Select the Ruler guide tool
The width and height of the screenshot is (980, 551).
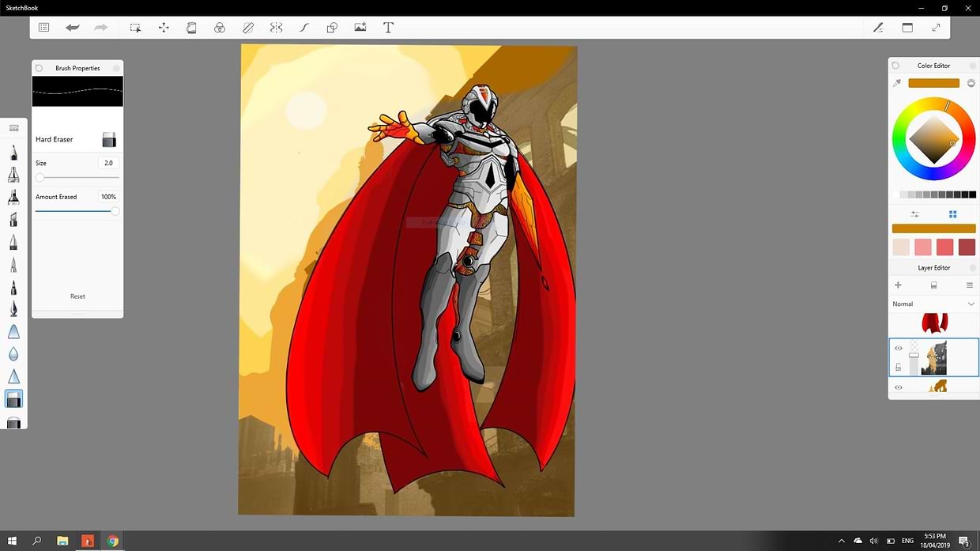tap(248, 28)
